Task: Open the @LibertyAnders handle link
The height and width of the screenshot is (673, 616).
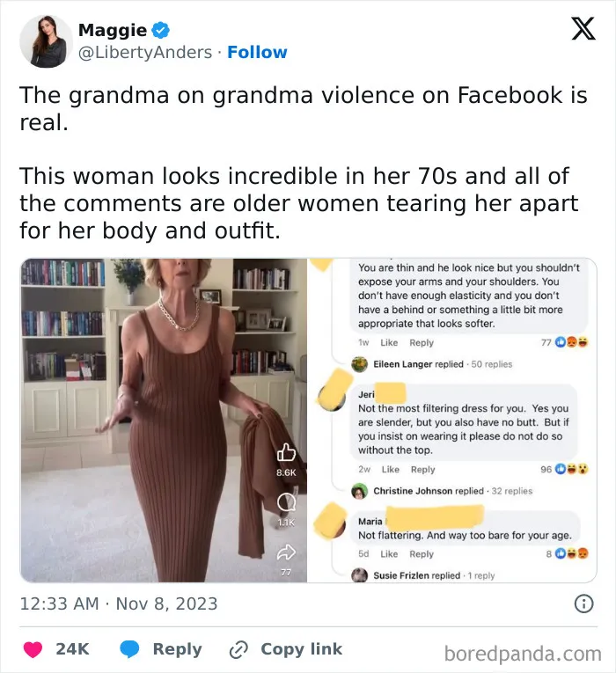Action: click(x=145, y=53)
